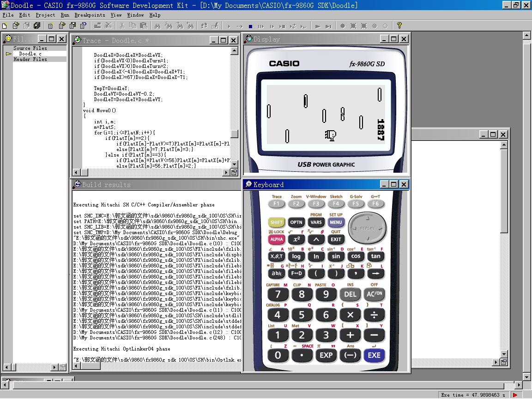Open the File menu
The image size is (532, 399).
(x=8, y=15)
